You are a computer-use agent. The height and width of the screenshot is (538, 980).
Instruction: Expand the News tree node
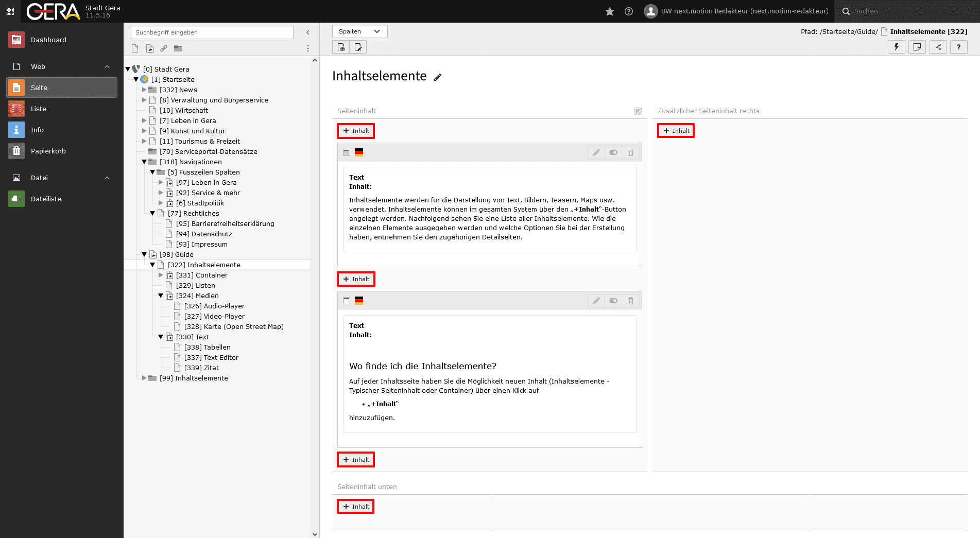click(144, 90)
